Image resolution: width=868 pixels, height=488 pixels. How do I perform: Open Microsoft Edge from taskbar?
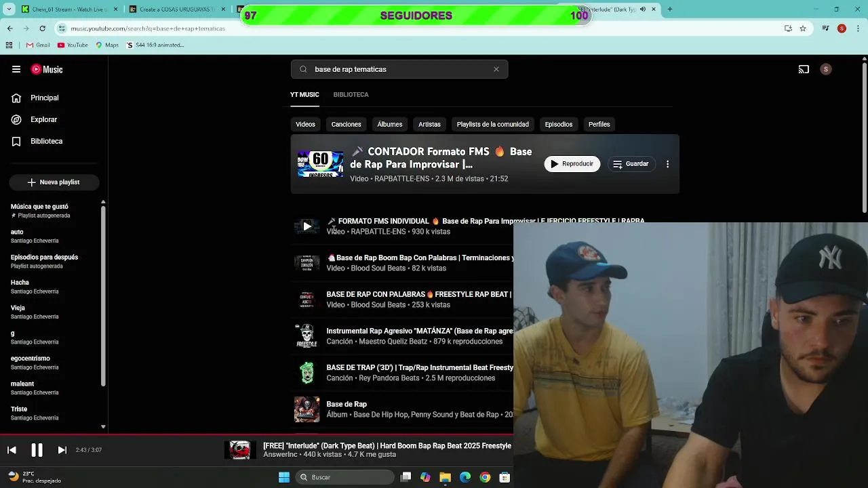[x=465, y=477]
